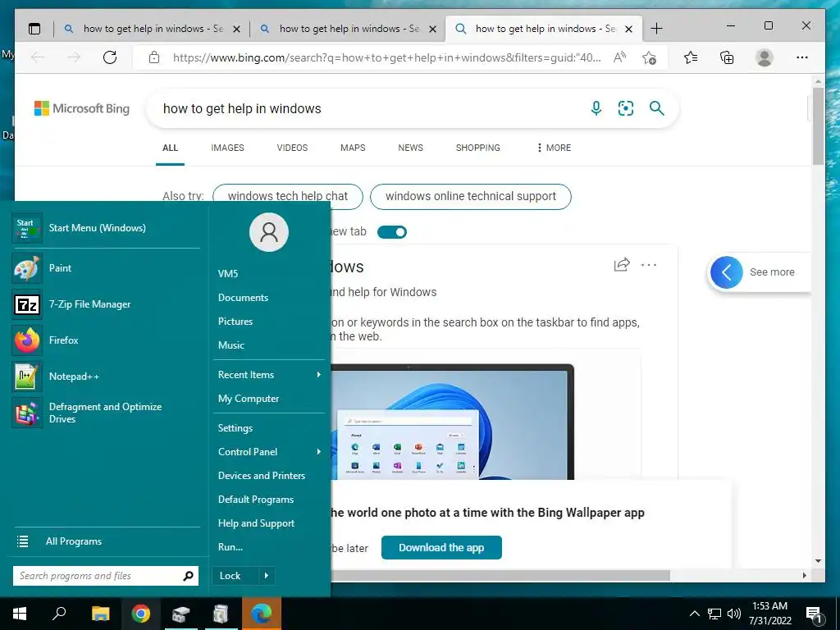
Task: Switch to the MAPS results tab
Action: pyautogui.click(x=353, y=148)
